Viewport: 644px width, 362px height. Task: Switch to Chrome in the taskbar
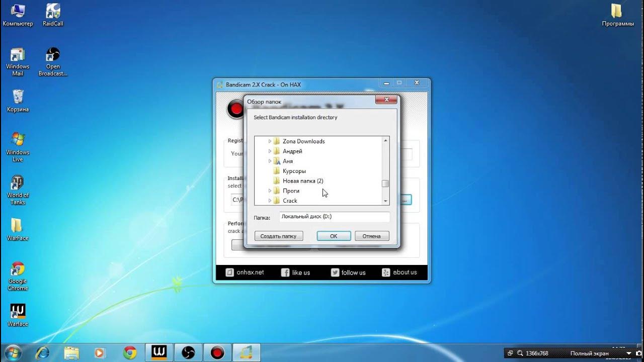[x=130, y=353]
